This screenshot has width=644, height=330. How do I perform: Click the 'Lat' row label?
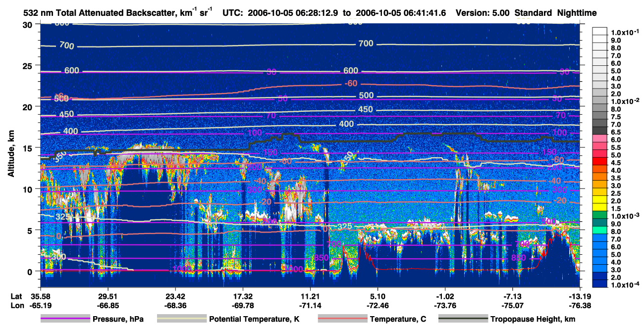15,296
